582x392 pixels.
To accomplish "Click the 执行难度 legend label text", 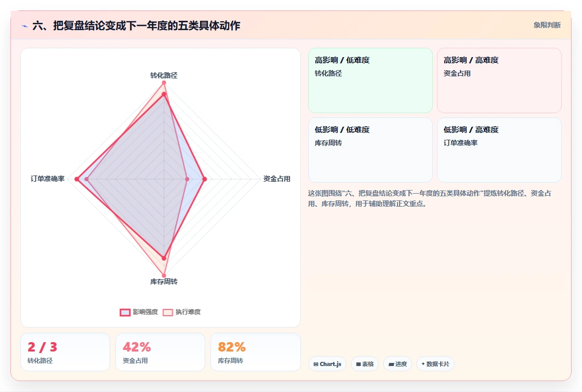I will pyautogui.click(x=188, y=312).
